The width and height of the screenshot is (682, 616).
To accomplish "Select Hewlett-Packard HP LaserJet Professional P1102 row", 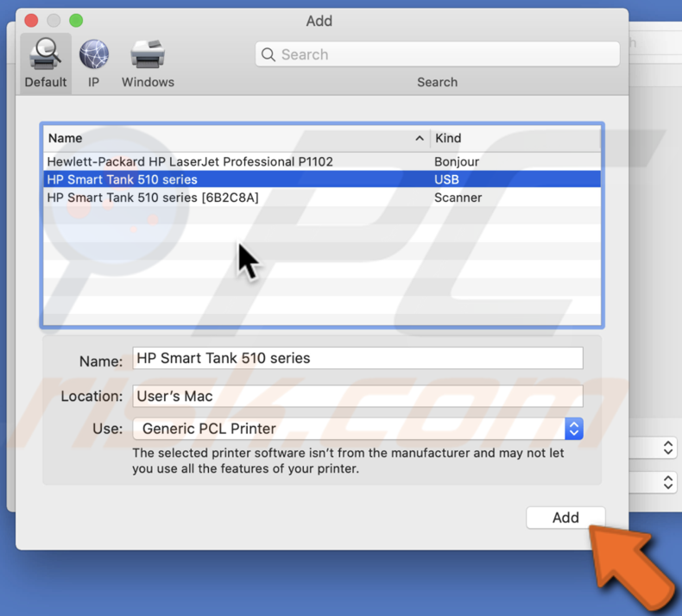I will (322, 161).
